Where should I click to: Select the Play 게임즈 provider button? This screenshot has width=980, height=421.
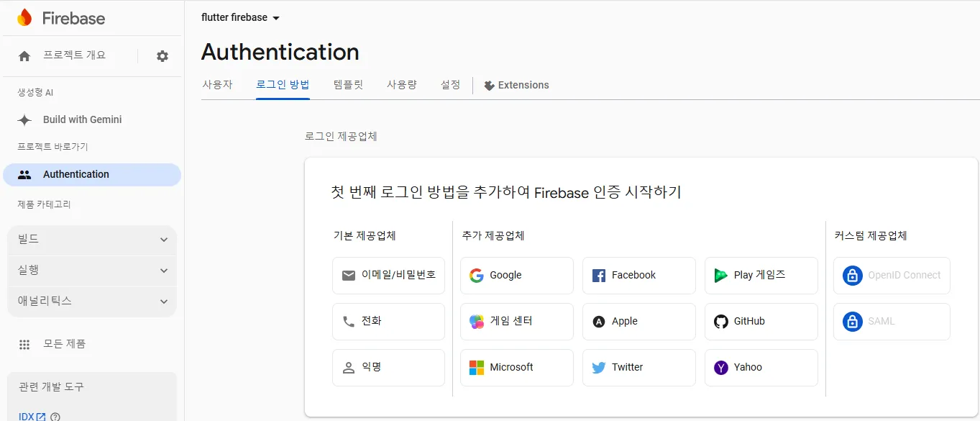tap(761, 276)
